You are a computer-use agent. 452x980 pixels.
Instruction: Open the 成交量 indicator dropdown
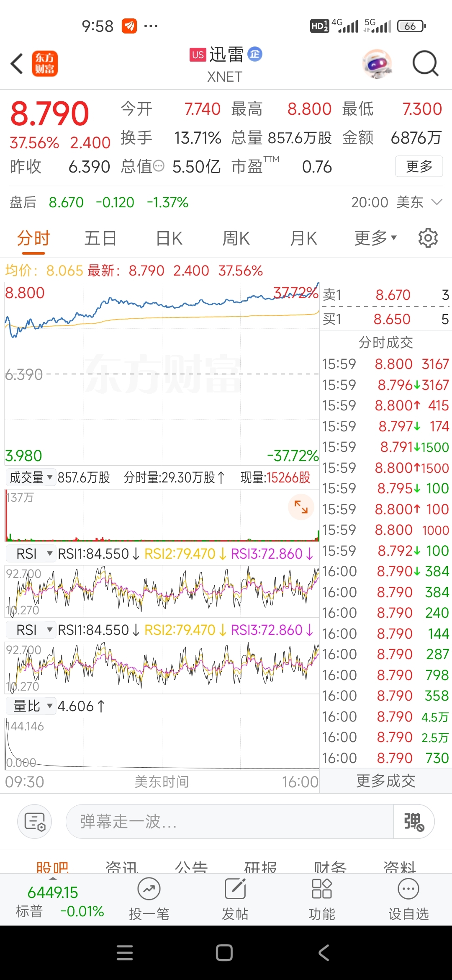31,477
